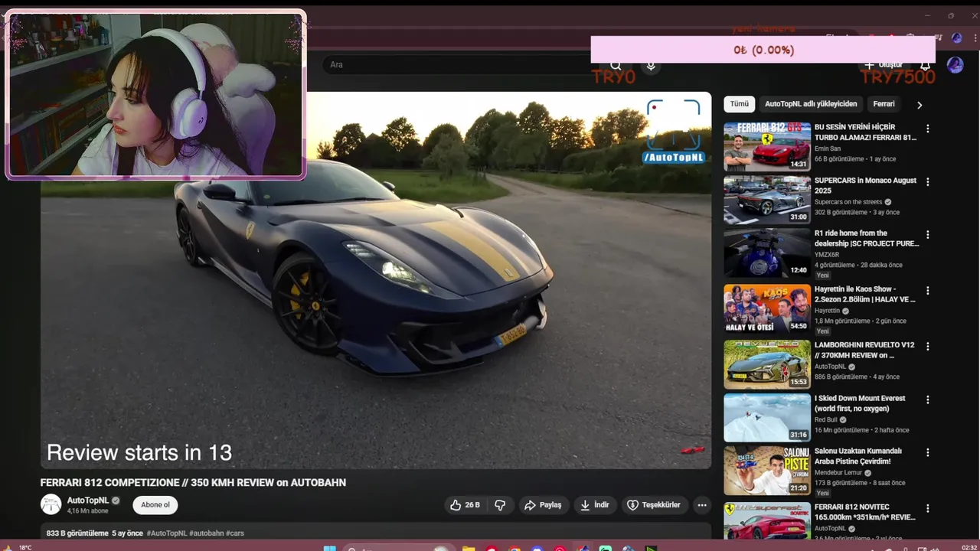The height and width of the screenshot is (551, 980).
Task: Open options menu for I Skied Down Mount Everest
Action: (x=928, y=399)
